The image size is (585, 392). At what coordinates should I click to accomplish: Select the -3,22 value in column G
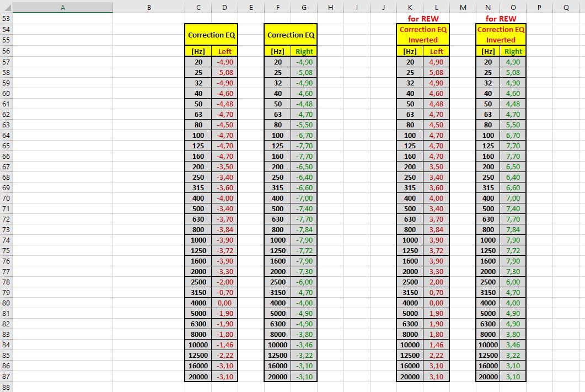pyautogui.click(x=304, y=356)
